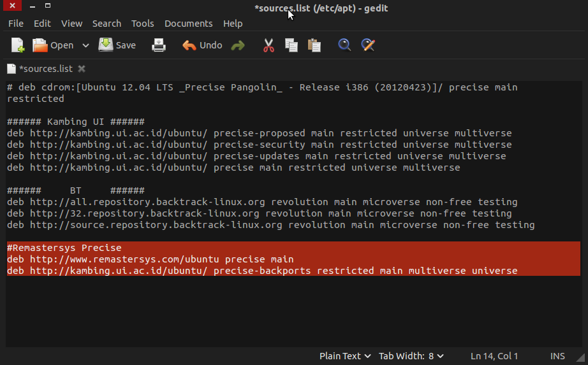Click the precise-proposed repository line
Viewport: 588px width, 365px height.
click(259, 133)
